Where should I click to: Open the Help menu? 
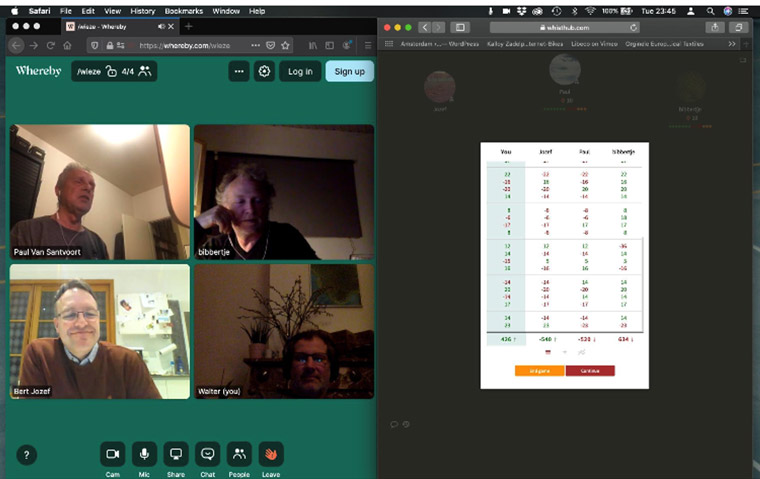[x=257, y=11]
